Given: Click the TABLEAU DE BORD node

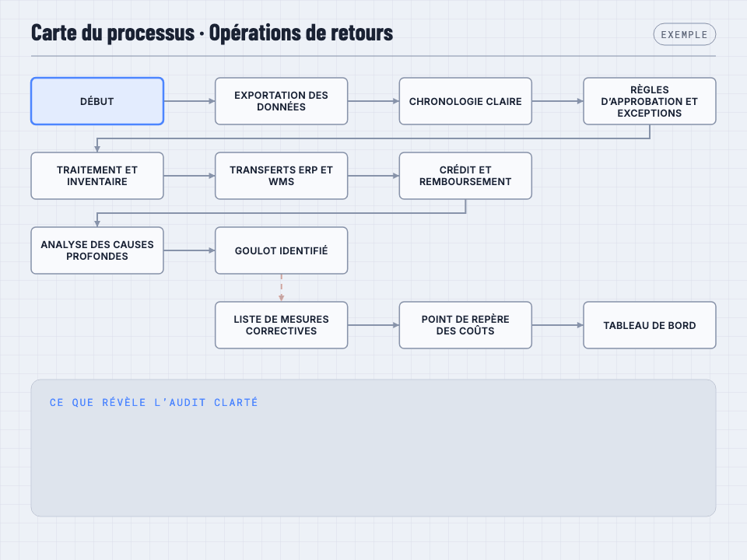Looking at the screenshot, I should [649, 325].
